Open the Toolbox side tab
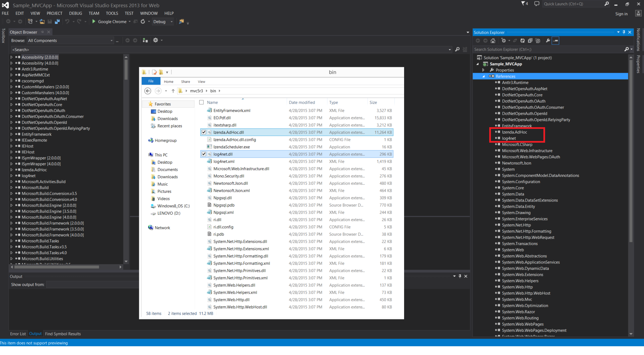 point(3,35)
